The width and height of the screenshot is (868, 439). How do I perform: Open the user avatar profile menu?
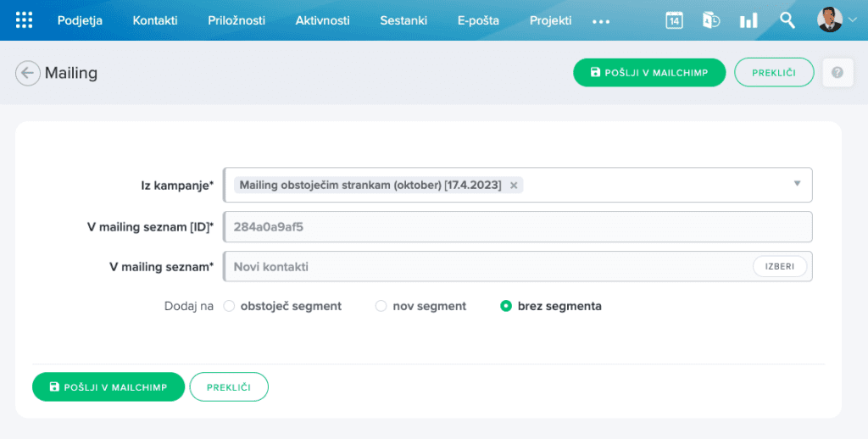pyautogui.click(x=829, y=20)
